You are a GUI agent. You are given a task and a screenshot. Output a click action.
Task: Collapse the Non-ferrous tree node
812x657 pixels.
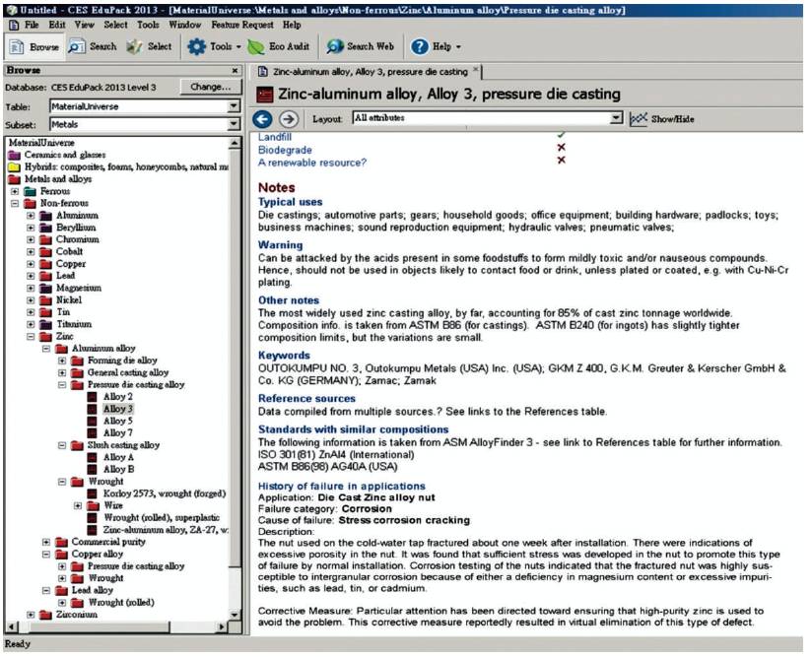(x=15, y=204)
